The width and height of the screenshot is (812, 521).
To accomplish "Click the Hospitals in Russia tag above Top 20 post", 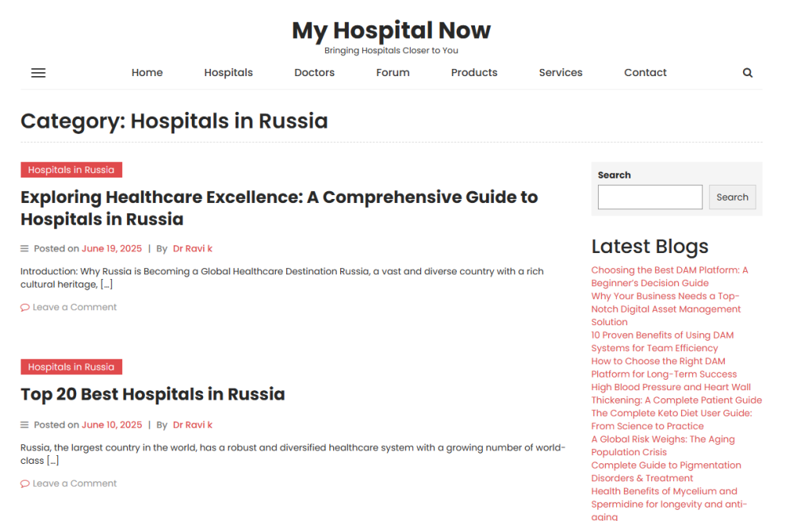I will 71,366.
